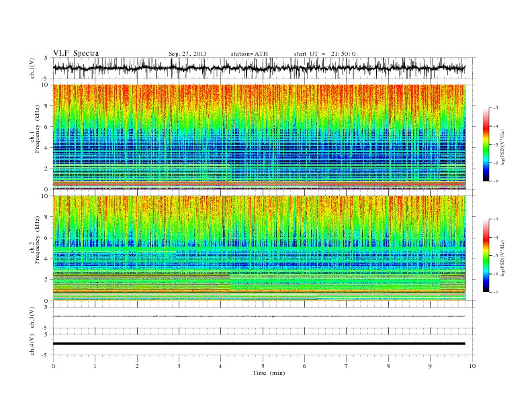Screen dimensions: 532x411
Task: Click the 'ch.1 Frequency (kHz)' axis label
Action: [35, 129]
